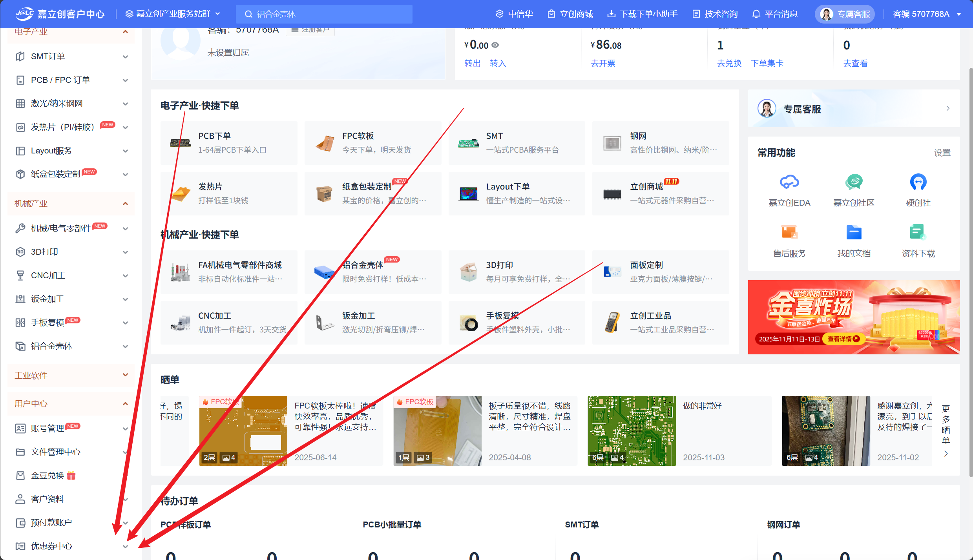Click the search field in top bar
The image size is (973, 560).
[x=324, y=14]
